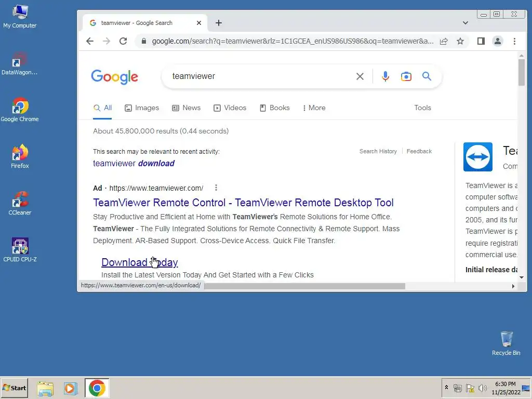Image resolution: width=532 pixels, height=399 pixels.
Task: Open the teamviewer download suggestion link
Action: point(134,164)
